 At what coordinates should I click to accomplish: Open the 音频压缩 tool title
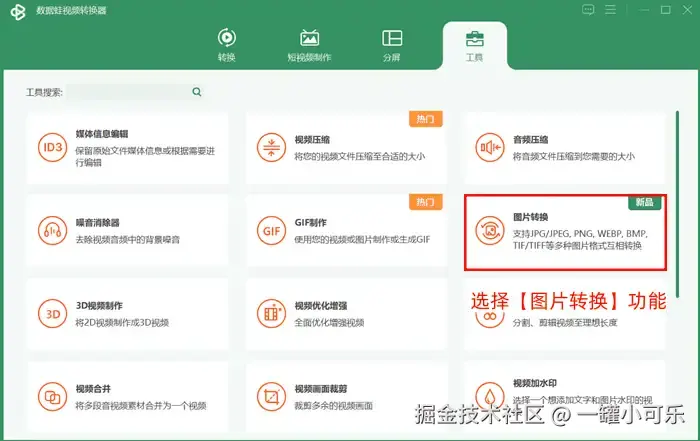(x=530, y=140)
